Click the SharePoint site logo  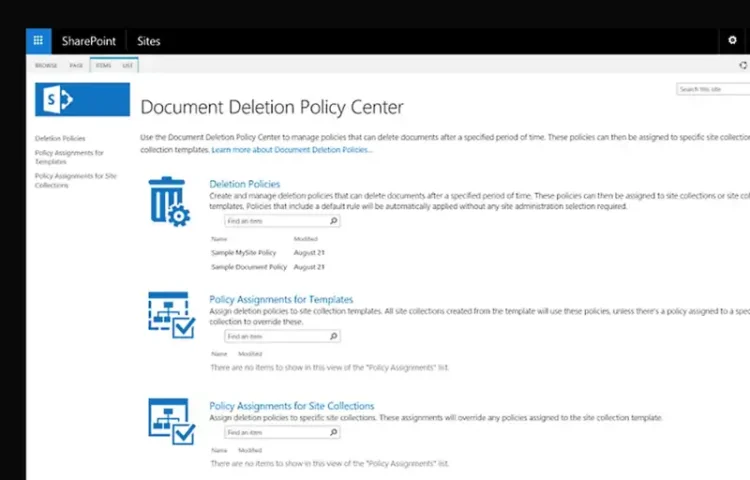point(82,99)
